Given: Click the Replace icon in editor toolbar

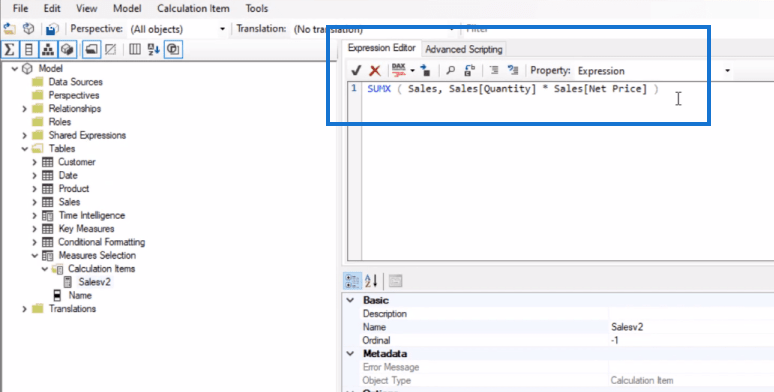Looking at the screenshot, I should pos(469,71).
